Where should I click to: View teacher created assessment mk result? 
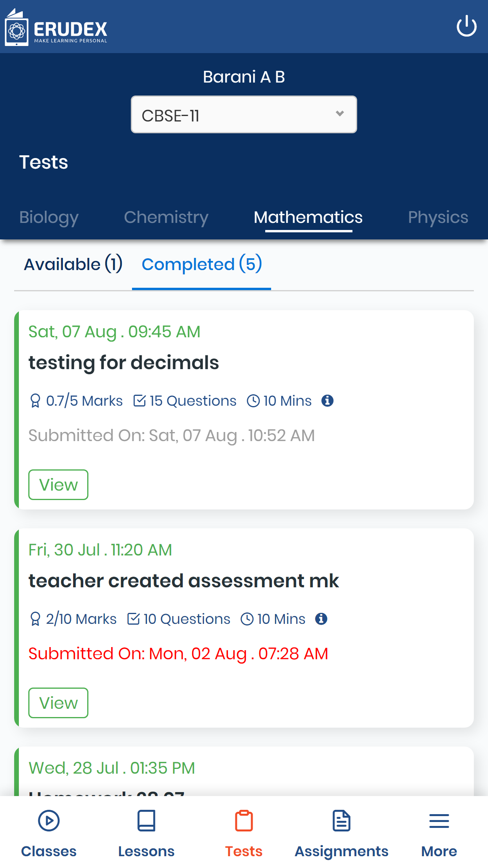(58, 703)
